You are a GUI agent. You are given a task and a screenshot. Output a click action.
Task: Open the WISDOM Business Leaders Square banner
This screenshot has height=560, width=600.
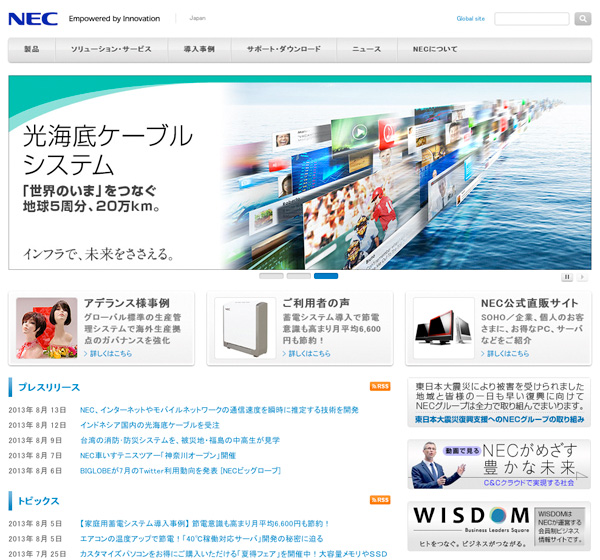click(499, 525)
